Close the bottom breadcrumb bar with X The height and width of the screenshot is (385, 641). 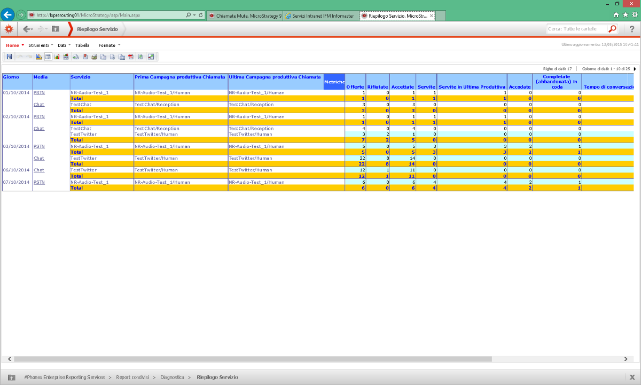tap(632, 377)
